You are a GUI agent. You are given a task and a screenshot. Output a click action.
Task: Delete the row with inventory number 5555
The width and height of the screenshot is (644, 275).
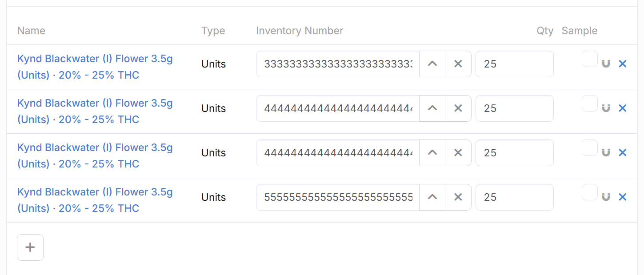pyautogui.click(x=623, y=197)
